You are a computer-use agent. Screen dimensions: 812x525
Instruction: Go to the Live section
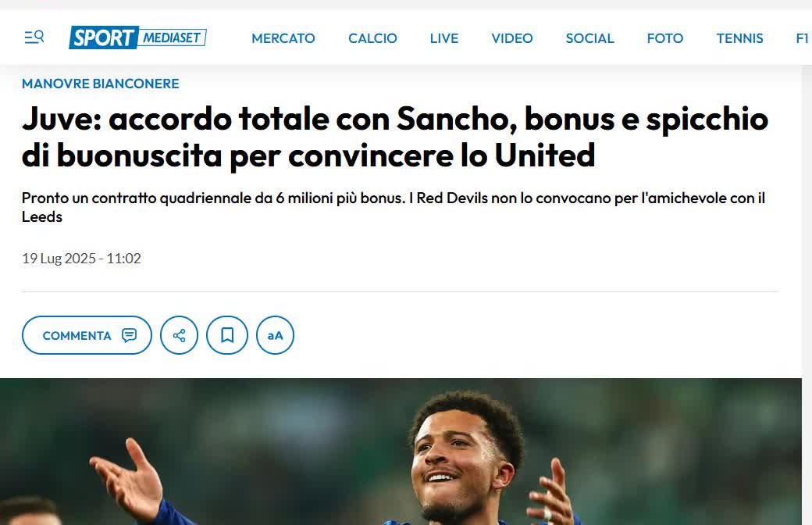[443, 38]
